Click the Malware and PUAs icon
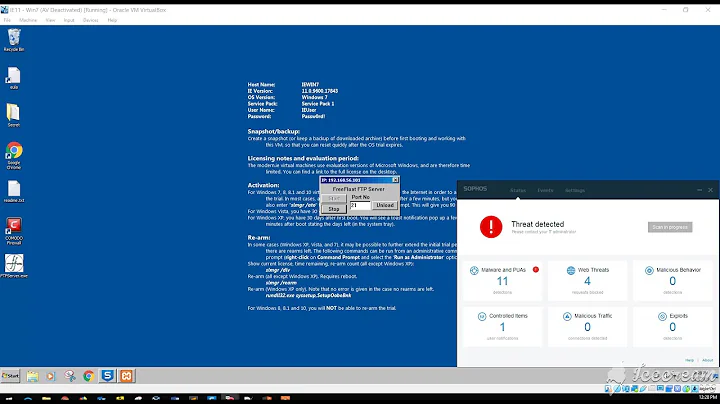 coord(474,270)
